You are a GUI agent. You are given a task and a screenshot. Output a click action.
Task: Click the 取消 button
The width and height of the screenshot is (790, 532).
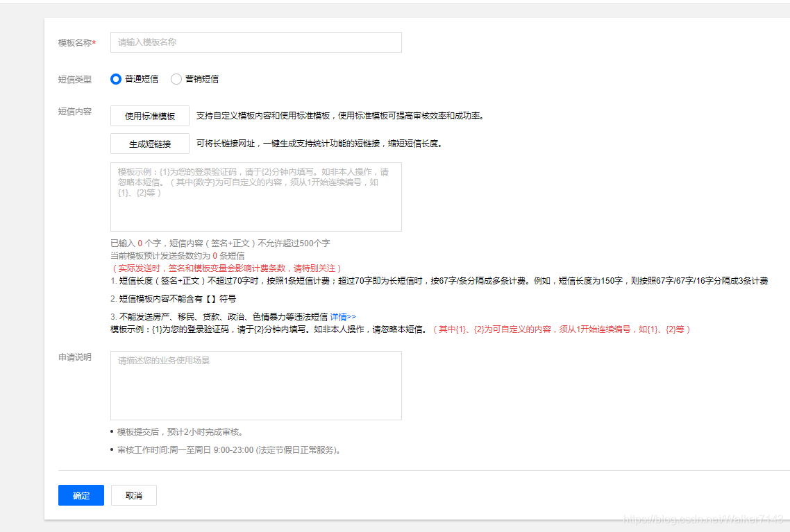tap(133, 495)
